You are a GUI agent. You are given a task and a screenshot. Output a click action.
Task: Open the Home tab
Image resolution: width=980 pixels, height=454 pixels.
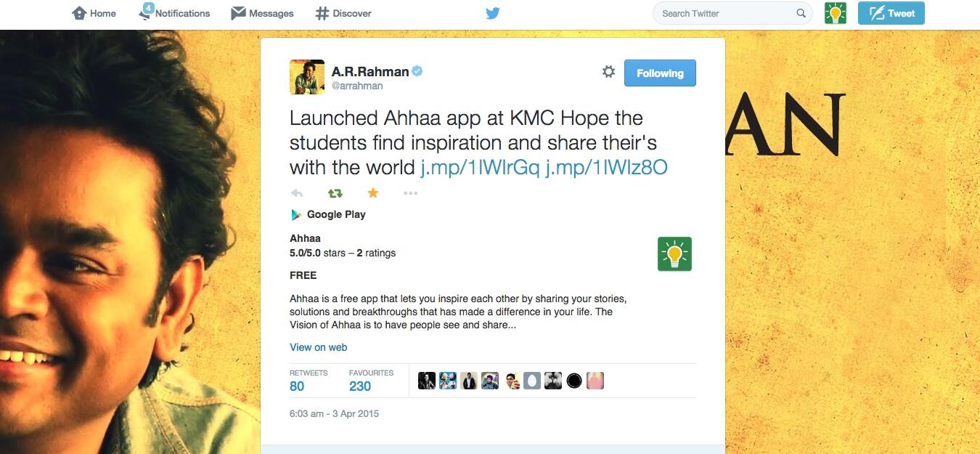(94, 13)
